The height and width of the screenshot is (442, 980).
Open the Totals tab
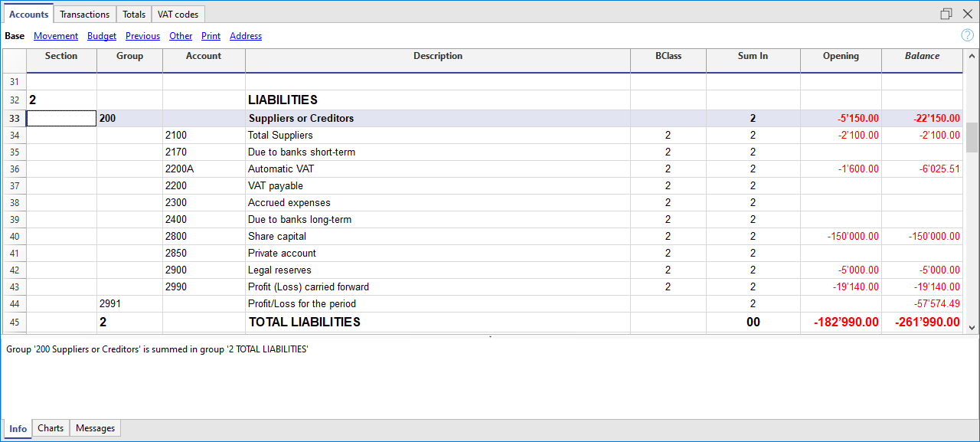coord(134,15)
